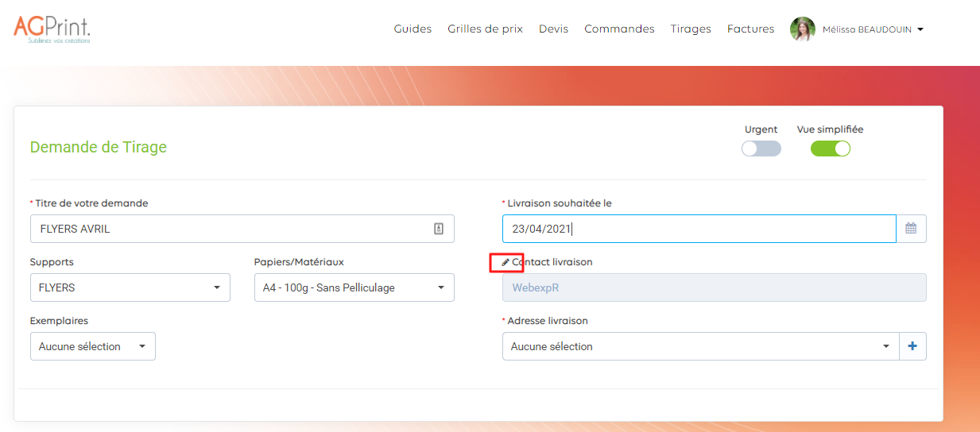Click Mélissa's profile avatar photo
Screen dimensions: 980x432
[802, 29]
